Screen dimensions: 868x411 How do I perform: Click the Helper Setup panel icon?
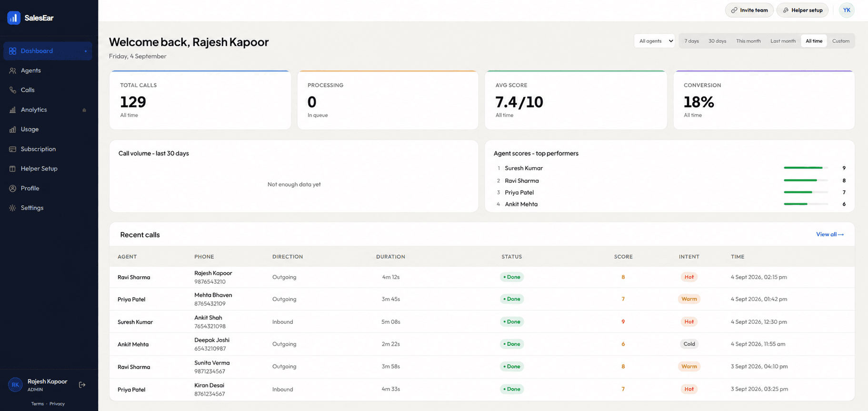point(12,169)
